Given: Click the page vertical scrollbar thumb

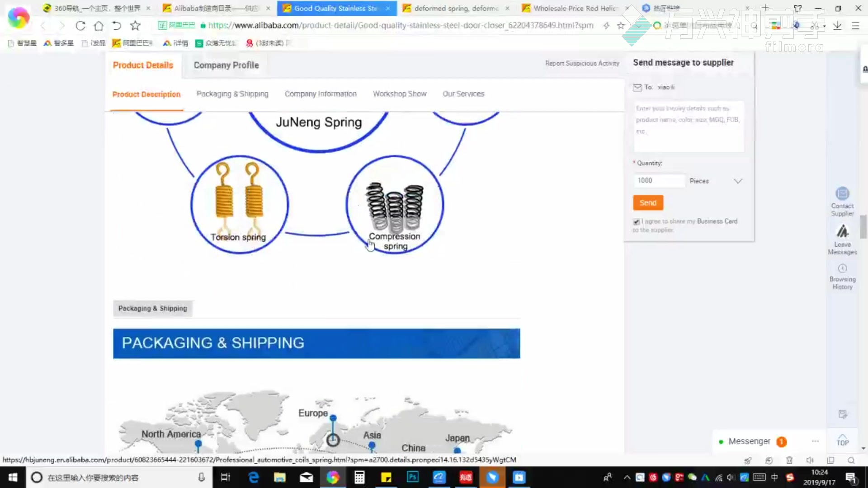Looking at the screenshot, I should point(863,226).
